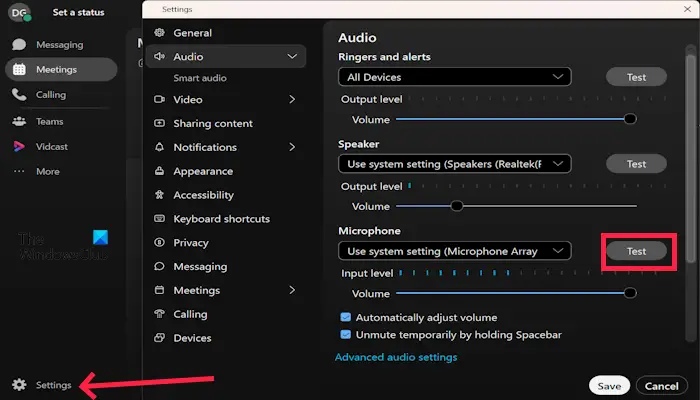Open the Microphone device dropdown

[454, 251]
